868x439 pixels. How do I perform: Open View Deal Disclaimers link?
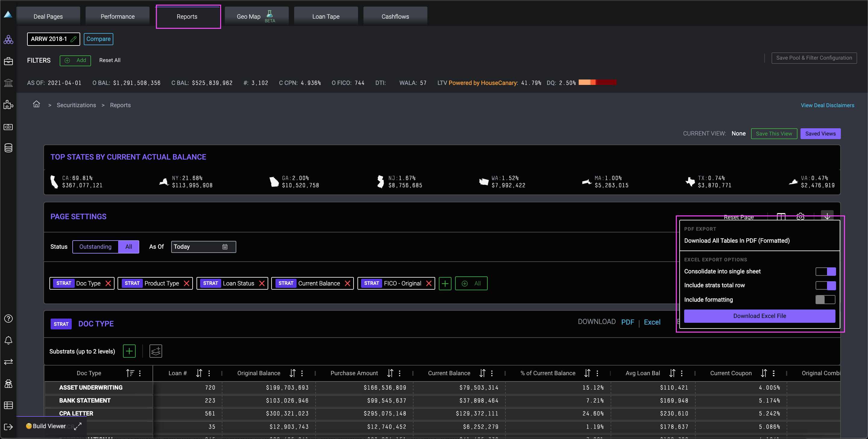pyautogui.click(x=827, y=105)
